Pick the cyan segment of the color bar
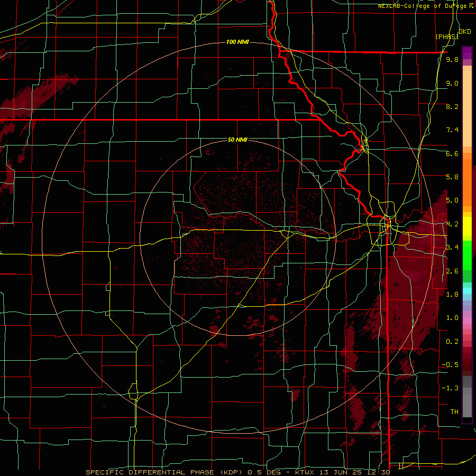The image size is (476, 476). coord(467,290)
